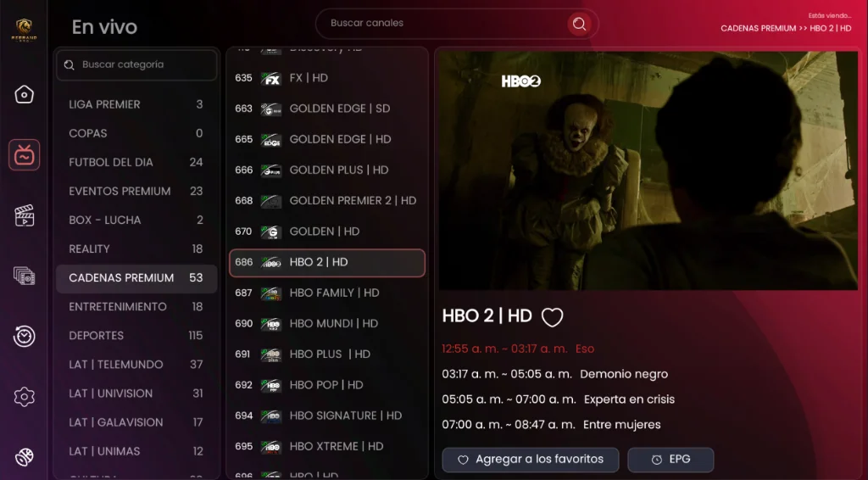This screenshot has height=480, width=868.
Task: Play channel HBO POP | HD
Action: click(x=327, y=385)
